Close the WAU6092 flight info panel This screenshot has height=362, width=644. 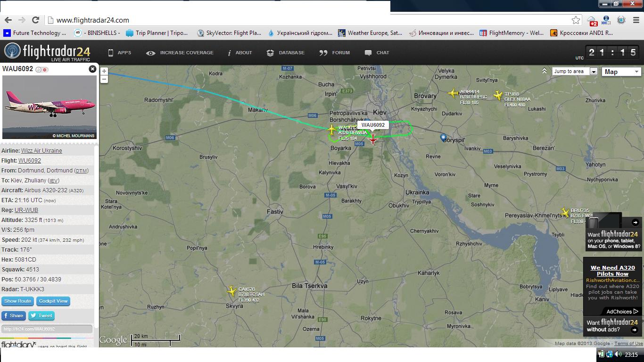(x=92, y=69)
